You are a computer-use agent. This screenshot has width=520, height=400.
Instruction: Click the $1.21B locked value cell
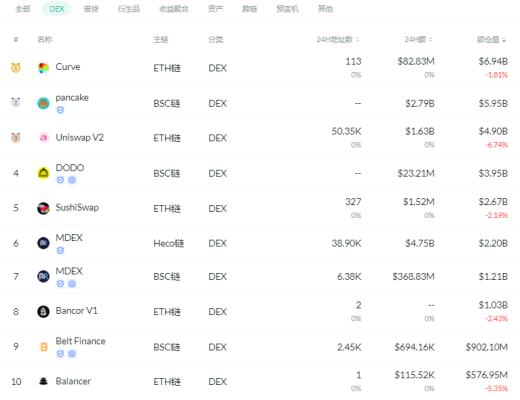493,277
